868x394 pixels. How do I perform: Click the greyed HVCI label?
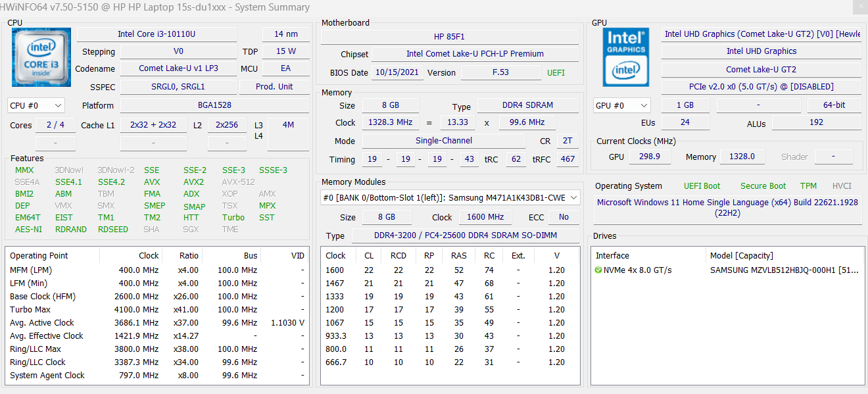point(842,186)
